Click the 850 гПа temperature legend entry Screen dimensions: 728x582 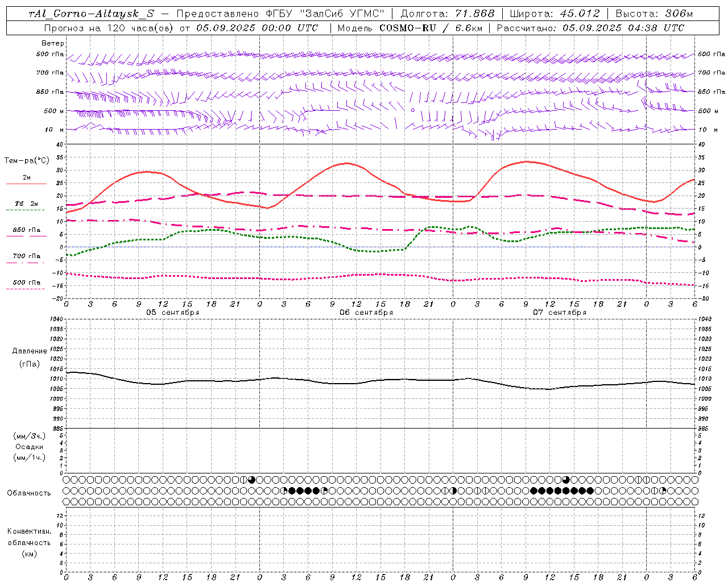[27, 230]
